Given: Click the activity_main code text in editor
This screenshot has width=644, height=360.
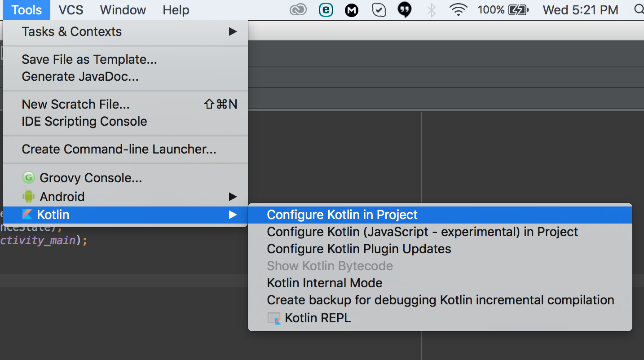Looking at the screenshot, I should 38,241.
